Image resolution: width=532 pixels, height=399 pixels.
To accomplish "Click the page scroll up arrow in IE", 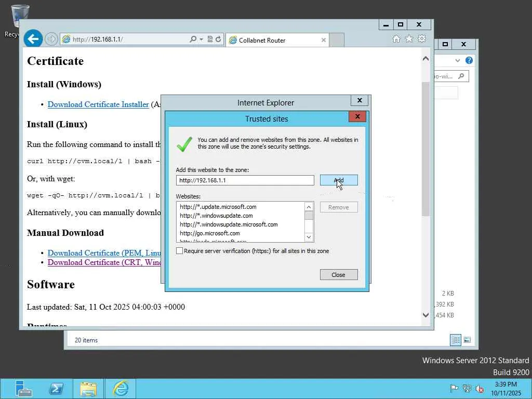I will pos(425,59).
